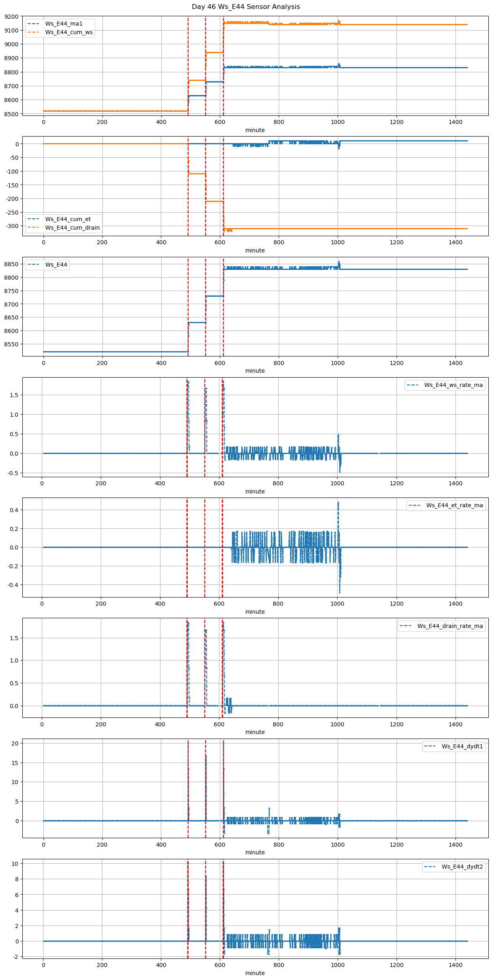The image size is (492, 980).
Task: Select the Ws_E44_et_rate_ma legend entry
Action: pos(454,505)
